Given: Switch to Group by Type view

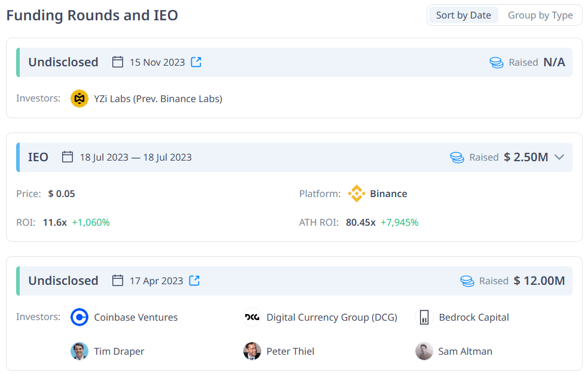Looking at the screenshot, I should pyautogui.click(x=540, y=16).
